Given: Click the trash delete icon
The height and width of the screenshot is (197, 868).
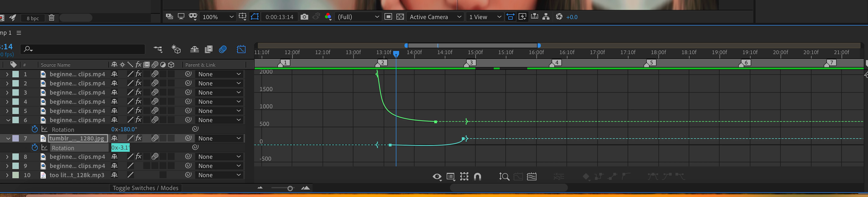Looking at the screenshot, I should tap(52, 18).
